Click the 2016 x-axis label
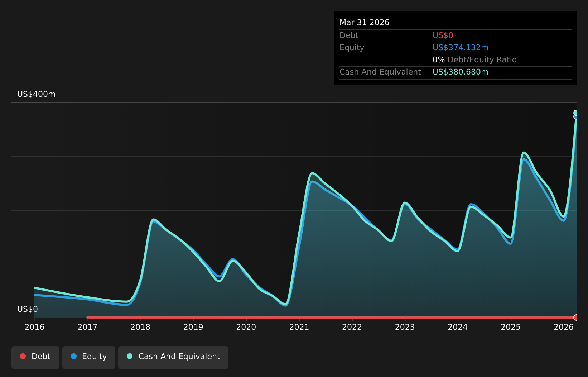This screenshot has height=377, width=588. 35,327
